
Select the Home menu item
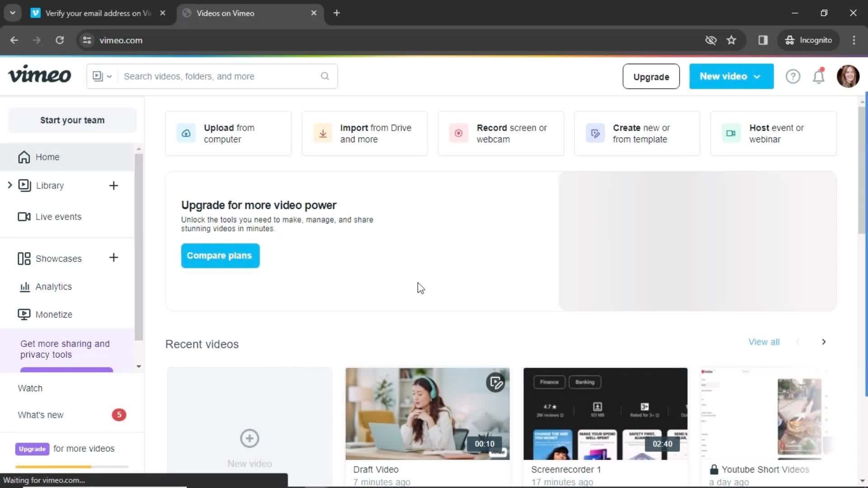pos(47,157)
